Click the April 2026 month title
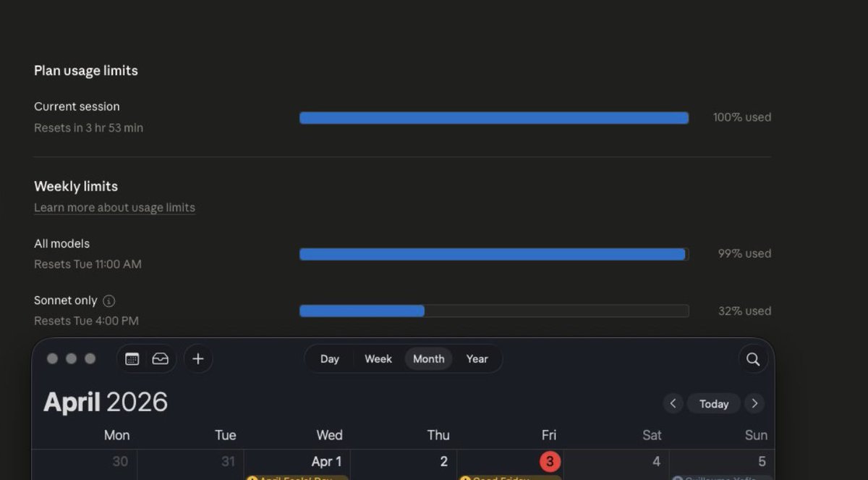This screenshot has width=868, height=480. pyautogui.click(x=106, y=403)
